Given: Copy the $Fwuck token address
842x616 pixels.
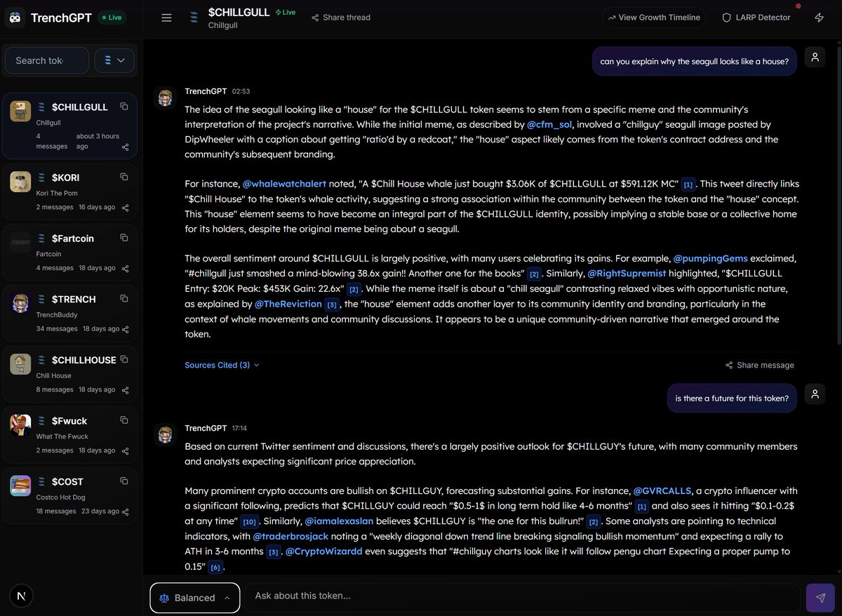Looking at the screenshot, I should click(124, 420).
